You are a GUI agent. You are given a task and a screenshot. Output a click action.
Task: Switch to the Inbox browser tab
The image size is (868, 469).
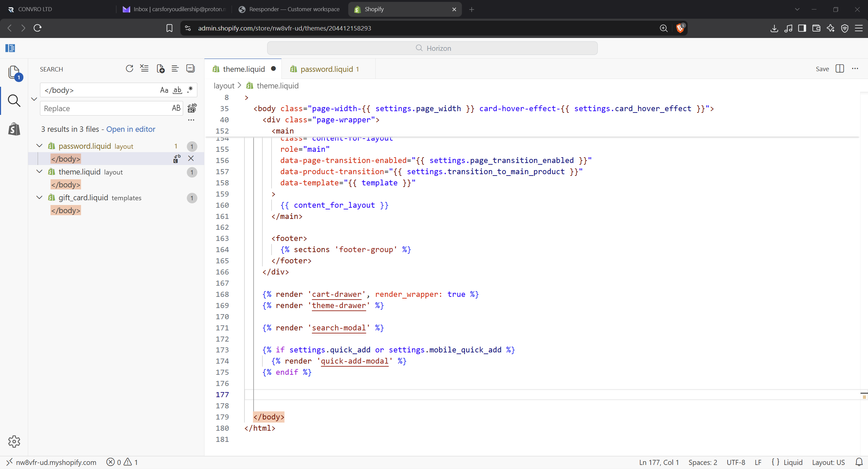pyautogui.click(x=174, y=9)
